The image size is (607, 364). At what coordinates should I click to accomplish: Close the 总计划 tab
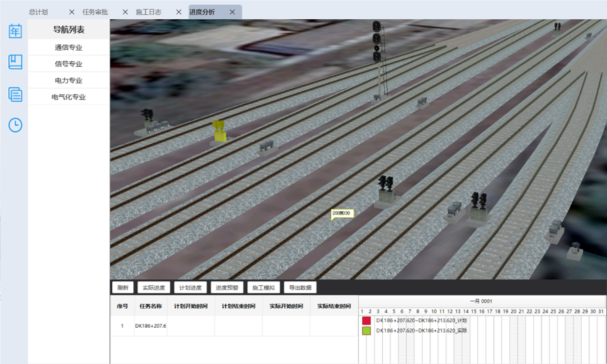[x=72, y=12]
